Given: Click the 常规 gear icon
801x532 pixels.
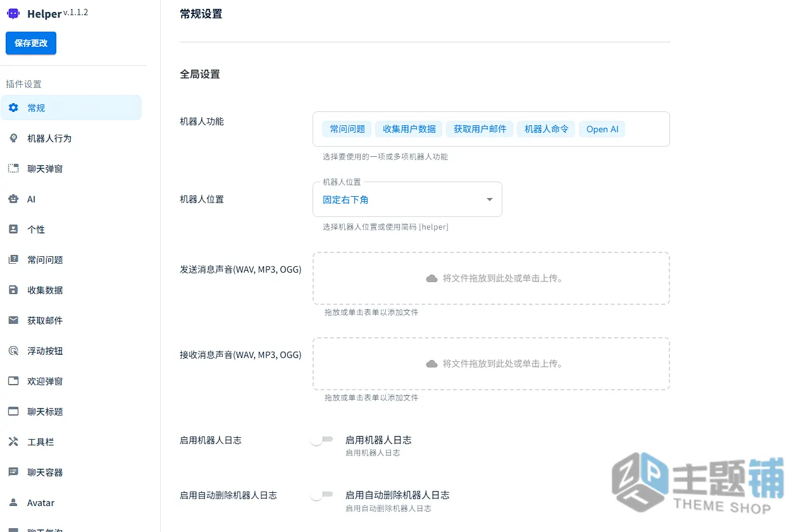Looking at the screenshot, I should (13, 108).
